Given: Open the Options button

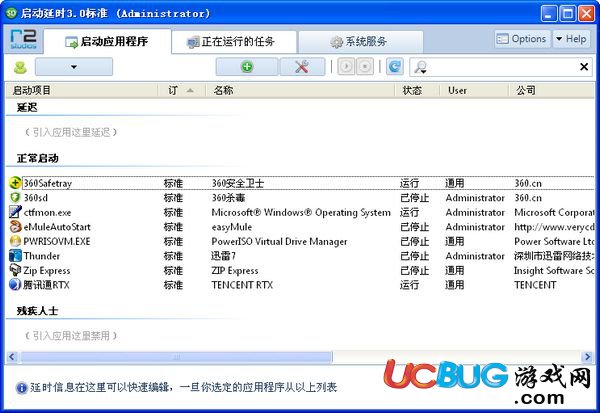Looking at the screenshot, I should point(522,39).
